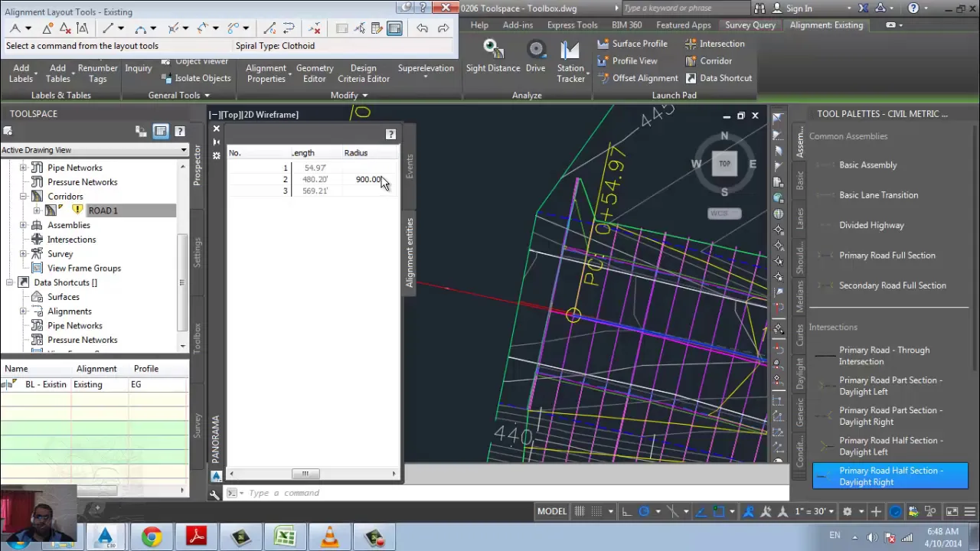This screenshot has height=551, width=980.
Task: Select the curve draw tool icon
Action: [x=141, y=28]
